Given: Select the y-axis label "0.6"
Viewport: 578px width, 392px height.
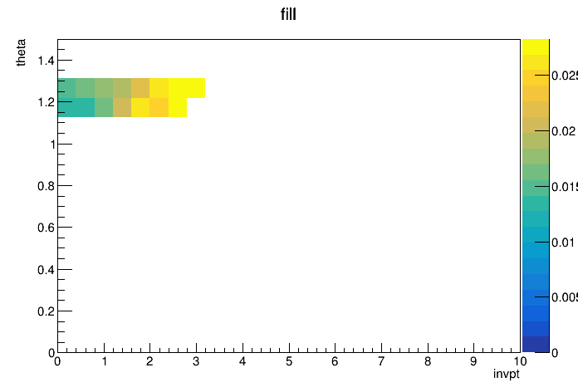Looking at the screenshot, I should click(46, 228).
